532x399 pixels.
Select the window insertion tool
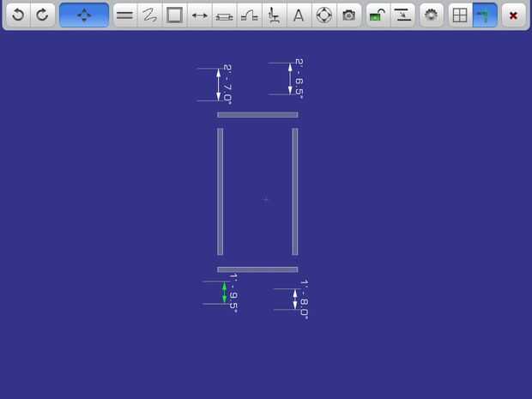[x=224, y=15]
